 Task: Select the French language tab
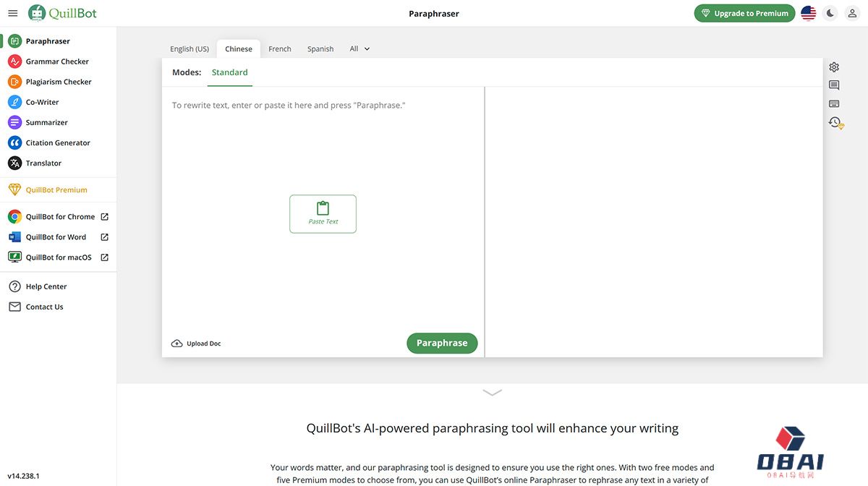pos(280,48)
